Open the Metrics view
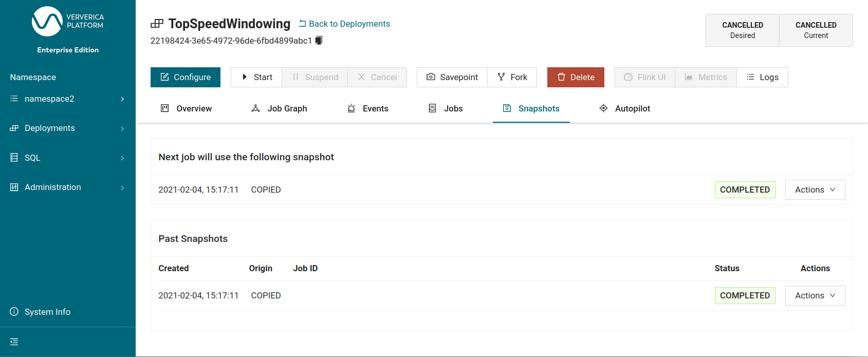 [706, 77]
